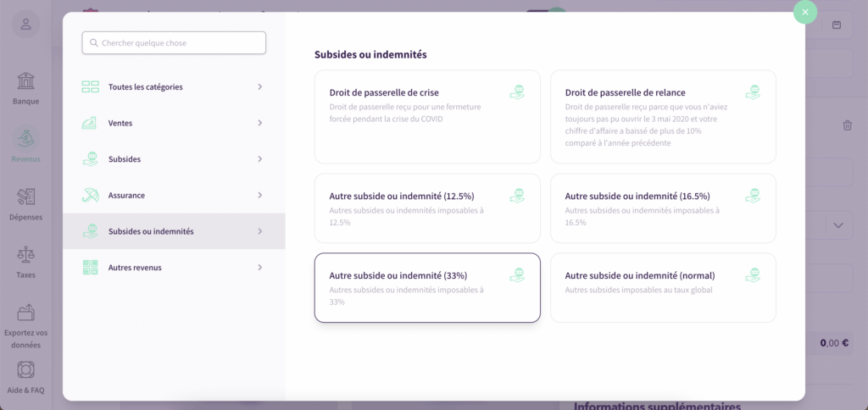Click the calendar icon at top right
This screenshot has height=410, width=868.
837,25
